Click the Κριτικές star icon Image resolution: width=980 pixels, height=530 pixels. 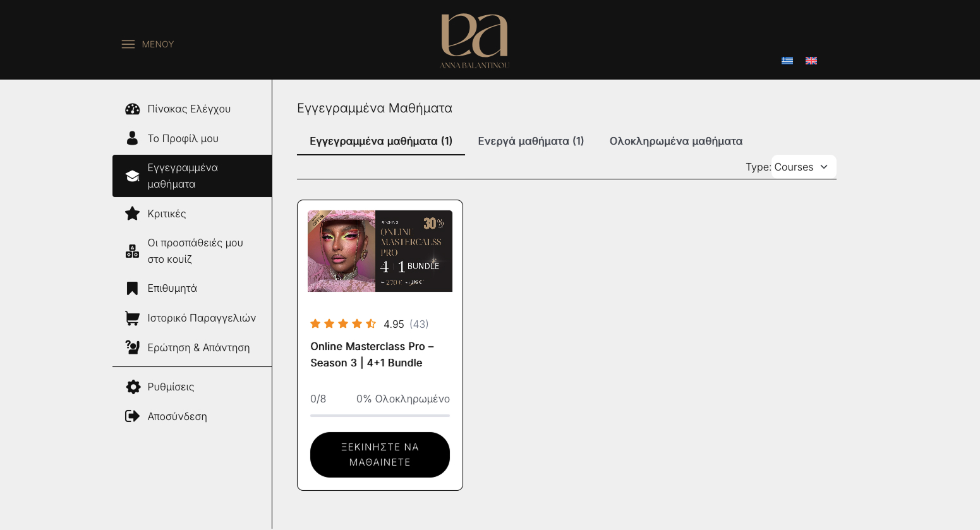click(x=132, y=214)
